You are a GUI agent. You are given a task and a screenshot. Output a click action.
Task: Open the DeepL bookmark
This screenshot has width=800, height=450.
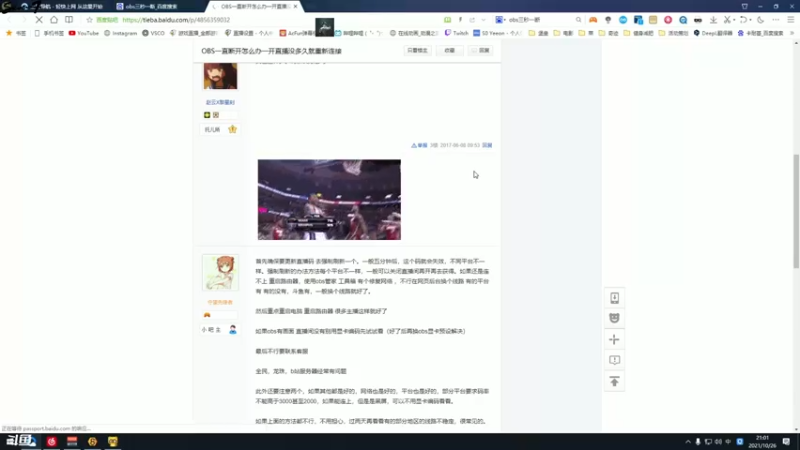[713, 33]
